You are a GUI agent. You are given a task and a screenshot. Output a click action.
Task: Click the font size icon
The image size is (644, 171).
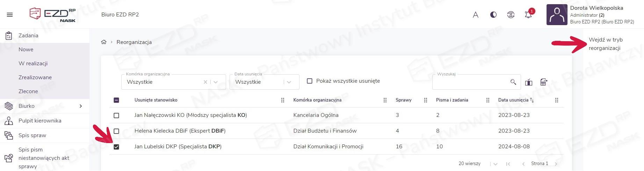coord(476,15)
